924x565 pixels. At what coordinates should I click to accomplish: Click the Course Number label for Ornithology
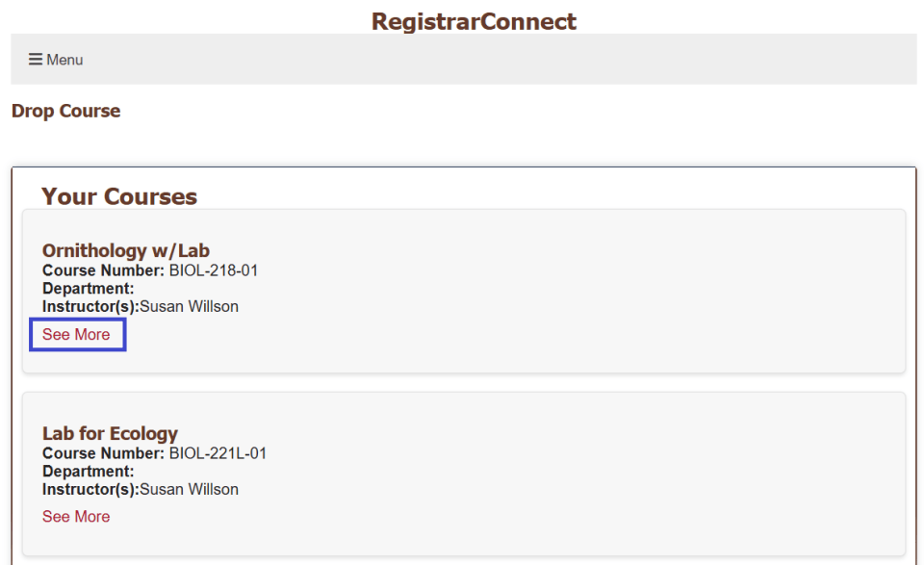click(x=103, y=270)
